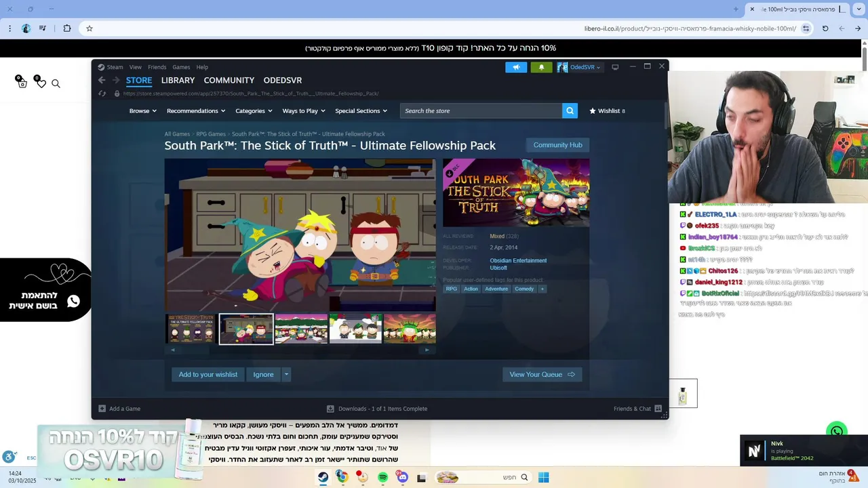Click the plus button to add tags
Viewport: 868px width, 488px height.
tap(542, 289)
